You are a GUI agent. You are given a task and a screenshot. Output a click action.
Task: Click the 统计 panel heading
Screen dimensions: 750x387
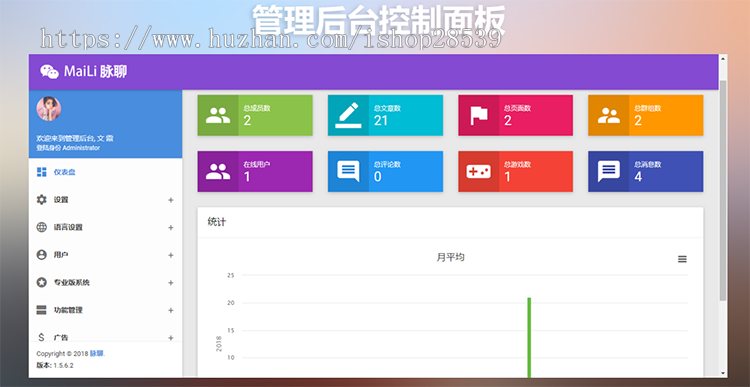coord(217,222)
